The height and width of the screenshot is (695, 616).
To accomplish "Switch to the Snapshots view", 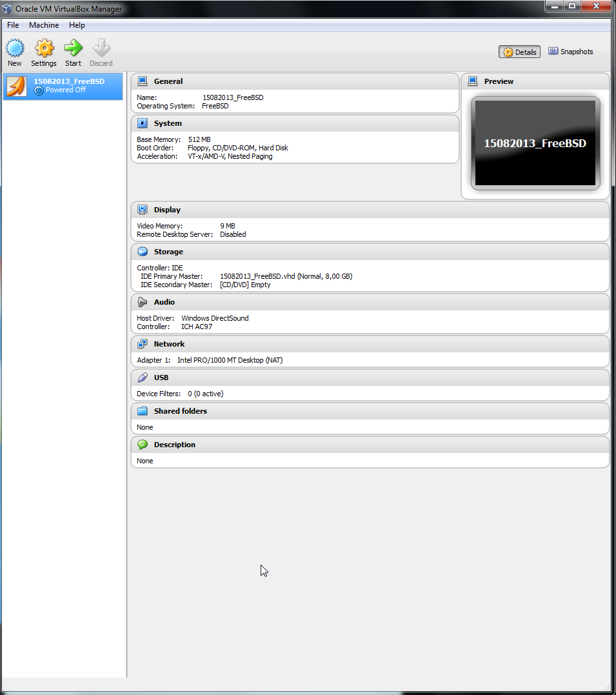I will click(571, 52).
